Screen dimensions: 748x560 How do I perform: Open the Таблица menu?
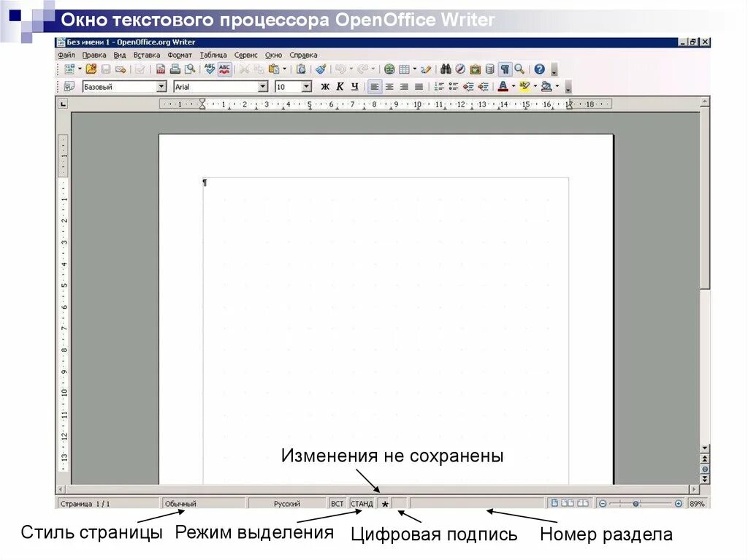pyautogui.click(x=213, y=55)
